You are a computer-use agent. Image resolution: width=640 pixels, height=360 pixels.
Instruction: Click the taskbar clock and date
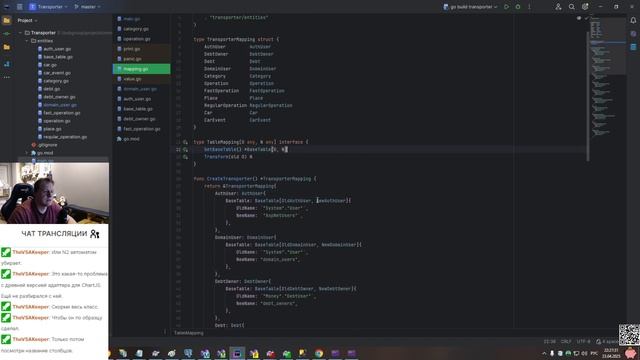pos(611,353)
